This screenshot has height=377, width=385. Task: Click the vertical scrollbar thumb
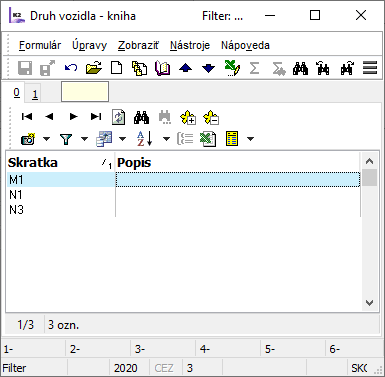[369, 177]
